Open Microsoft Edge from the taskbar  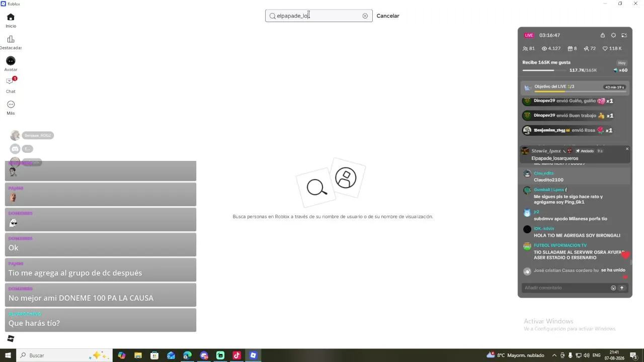[187, 355]
